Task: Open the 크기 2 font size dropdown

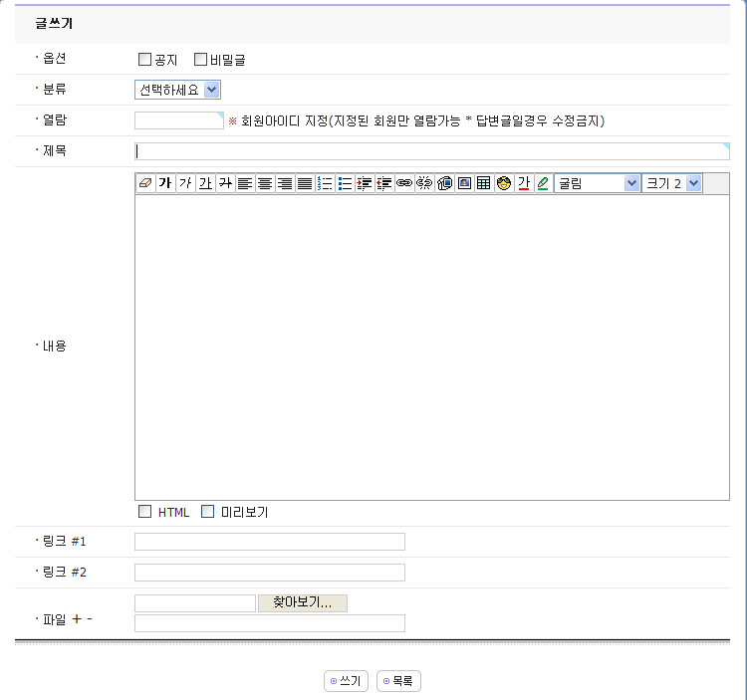Action: coord(672,183)
